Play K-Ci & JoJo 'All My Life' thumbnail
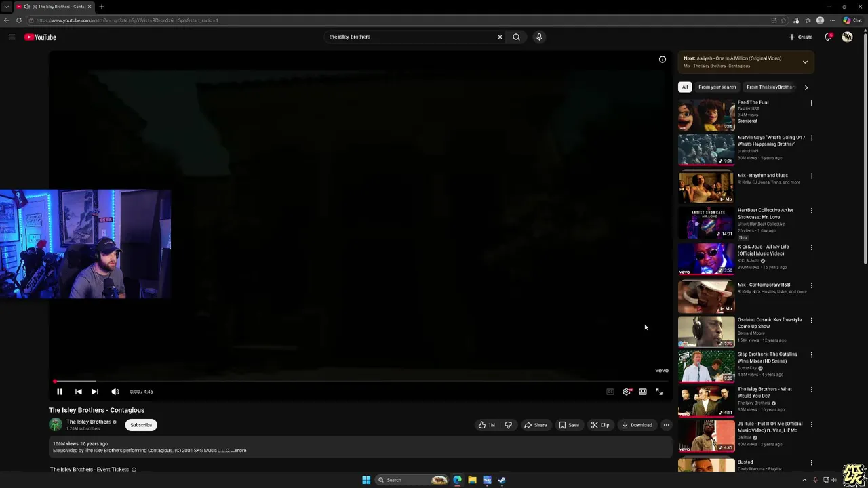 click(x=706, y=259)
